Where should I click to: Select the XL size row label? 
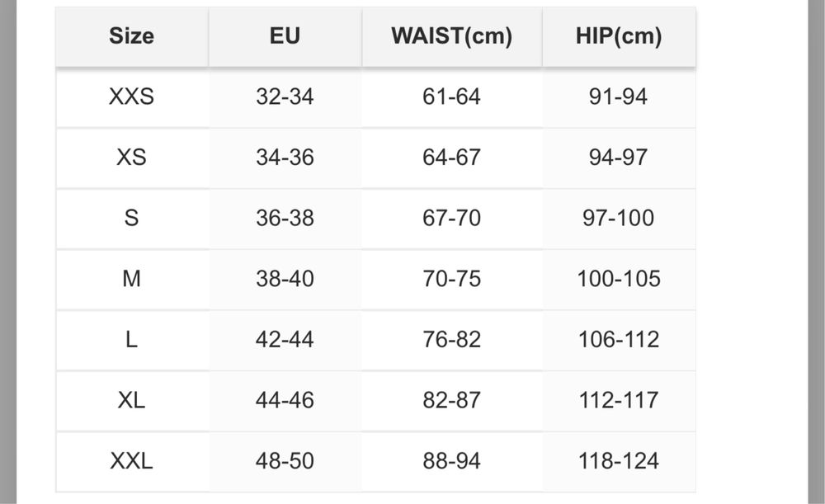(x=131, y=400)
